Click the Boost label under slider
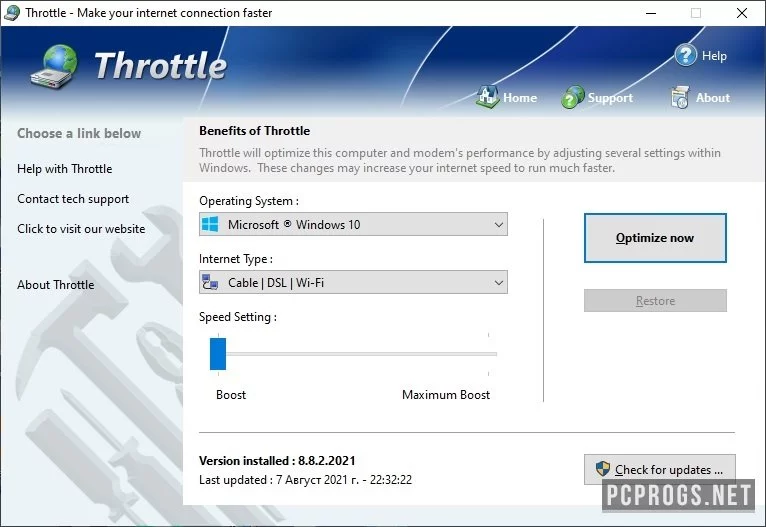This screenshot has height=527, width=766. 231,395
